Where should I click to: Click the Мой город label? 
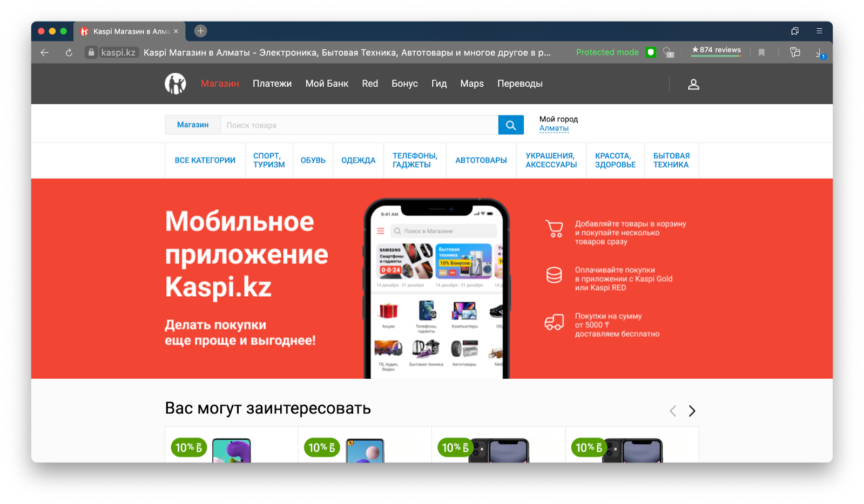click(x=558, y=119)
